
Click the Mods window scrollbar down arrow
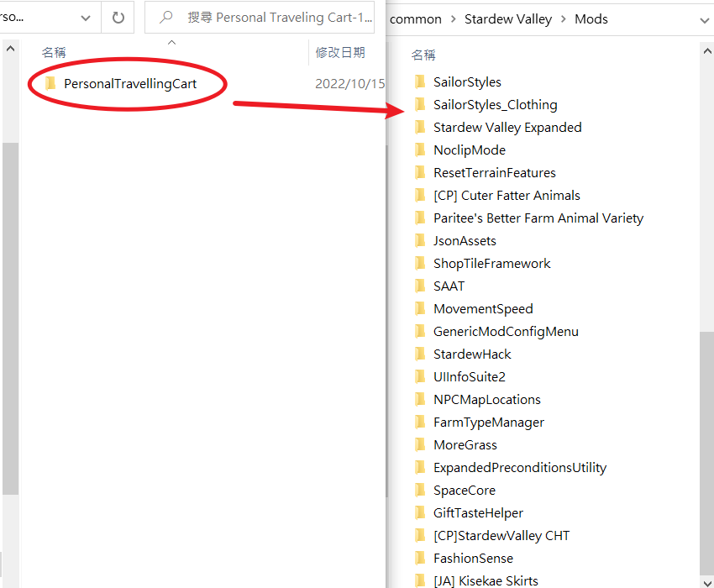(706, 582)
